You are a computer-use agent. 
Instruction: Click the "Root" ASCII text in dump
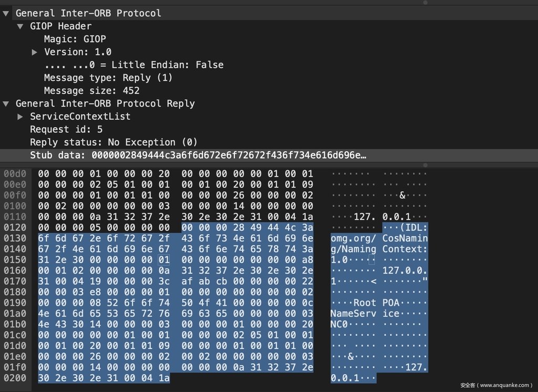(x=365, y=302)
